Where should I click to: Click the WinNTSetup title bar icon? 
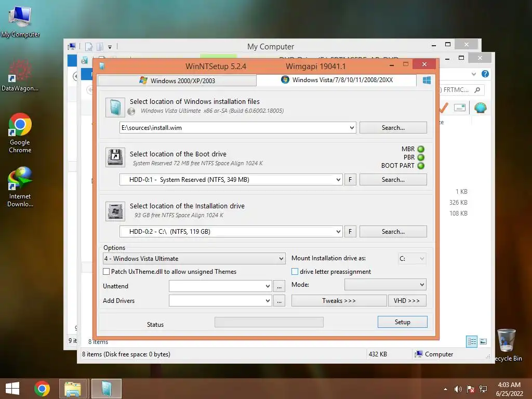[102, 66]
